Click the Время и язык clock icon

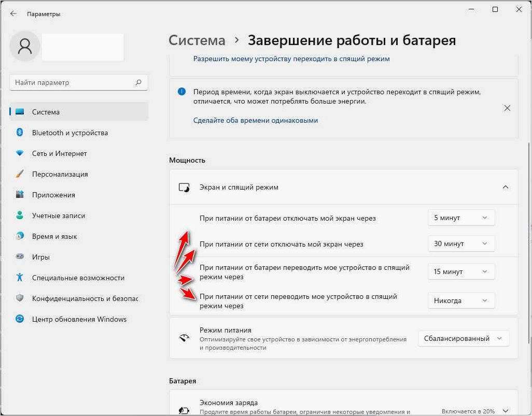[x=20, y=236]
